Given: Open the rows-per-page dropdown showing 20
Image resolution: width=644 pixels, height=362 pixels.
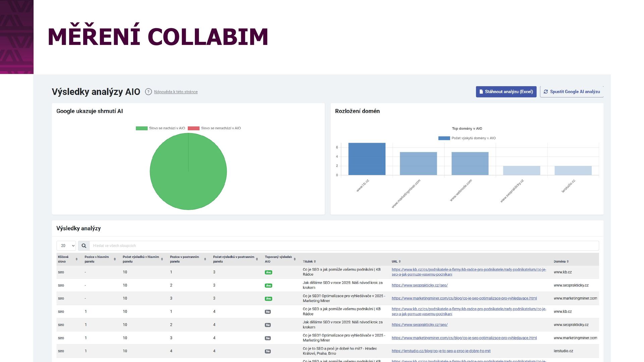Looking at the screenshot, I should pyautogui.click(x=66, y=246).
